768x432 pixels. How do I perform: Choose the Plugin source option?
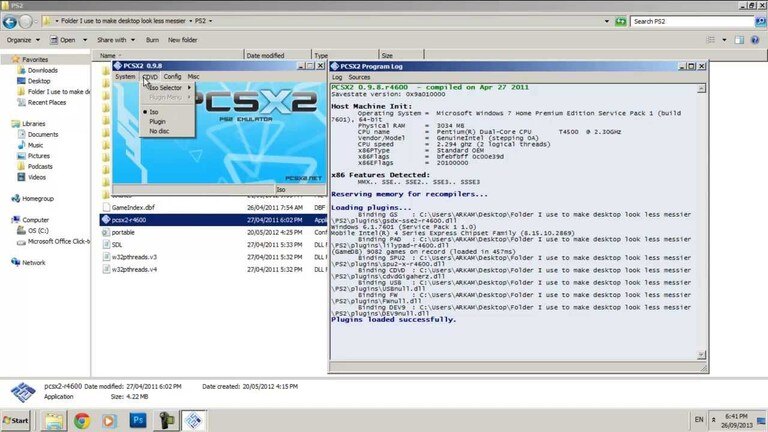click(x=157, y=121)
